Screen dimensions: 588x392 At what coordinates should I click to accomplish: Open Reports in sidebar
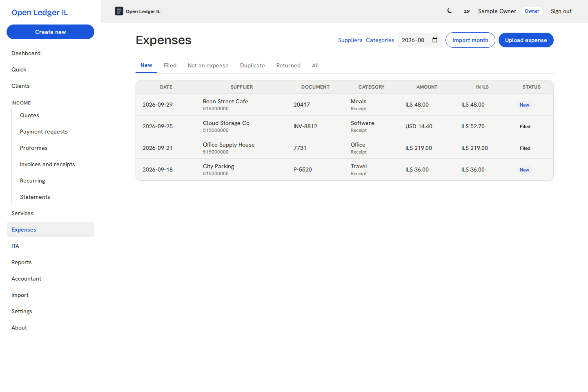pos(50,262)
